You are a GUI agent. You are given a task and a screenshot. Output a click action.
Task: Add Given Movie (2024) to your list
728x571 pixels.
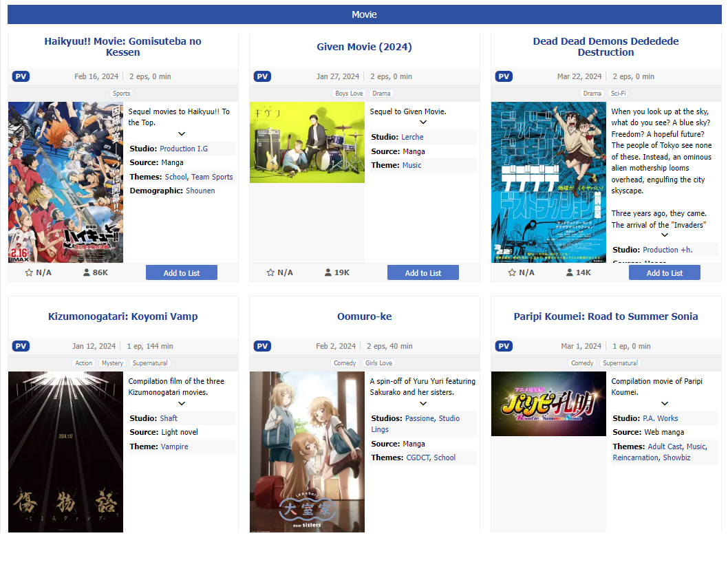423,273
